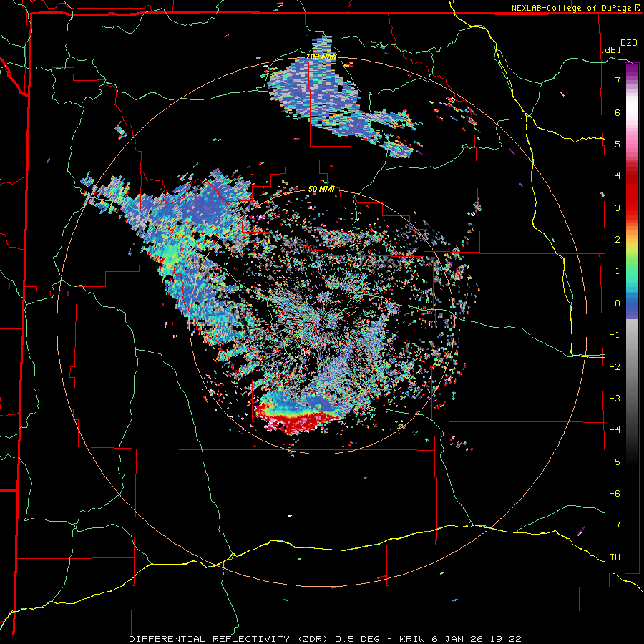Click the 3 value on the scale
Screen dimensions: 644x644
pyautogui.click(x=618, y=208)
